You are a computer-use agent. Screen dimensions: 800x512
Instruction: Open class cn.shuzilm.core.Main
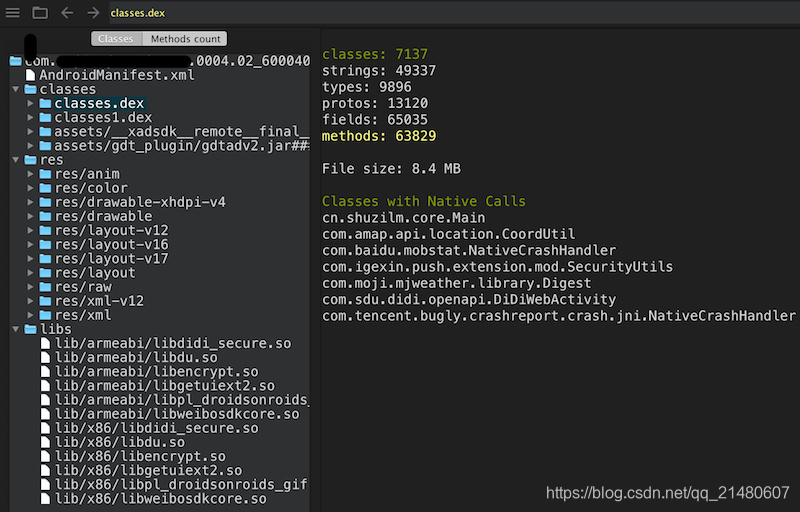pos(404,218)
